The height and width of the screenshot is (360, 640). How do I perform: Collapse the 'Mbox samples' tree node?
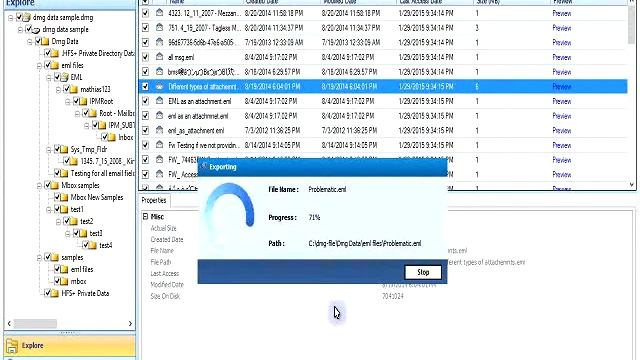39,186
